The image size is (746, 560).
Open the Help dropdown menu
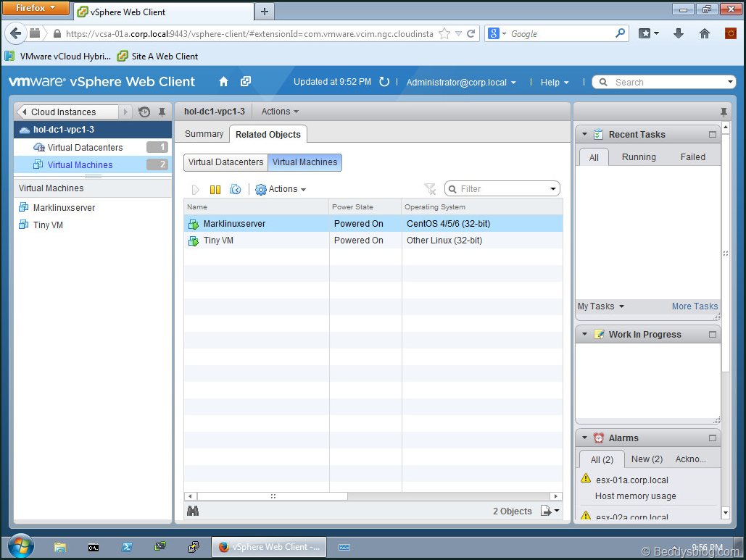[x=555, y=83]
